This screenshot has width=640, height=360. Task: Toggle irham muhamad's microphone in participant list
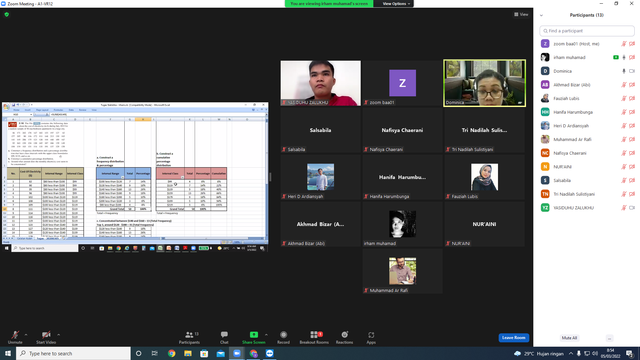624,58
